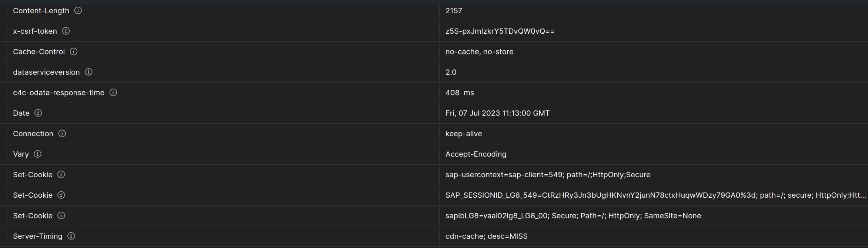Select the x-csrf-token value text
The height and width of the screenshot is (248, 868).
coord(500,31)
